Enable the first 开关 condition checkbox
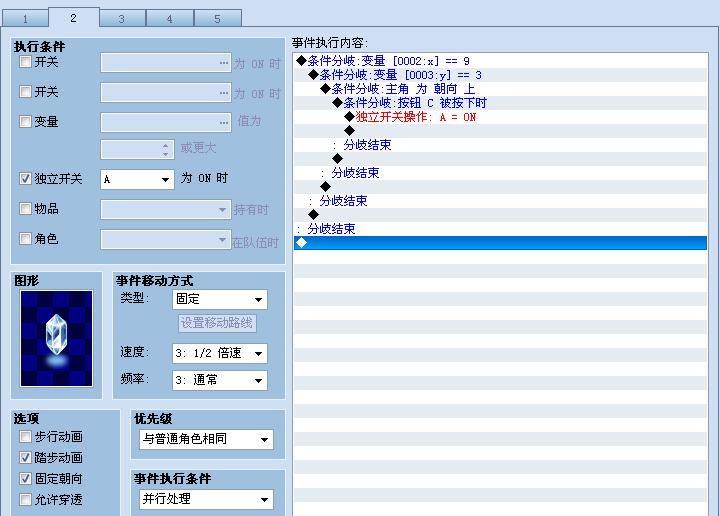 25,62
